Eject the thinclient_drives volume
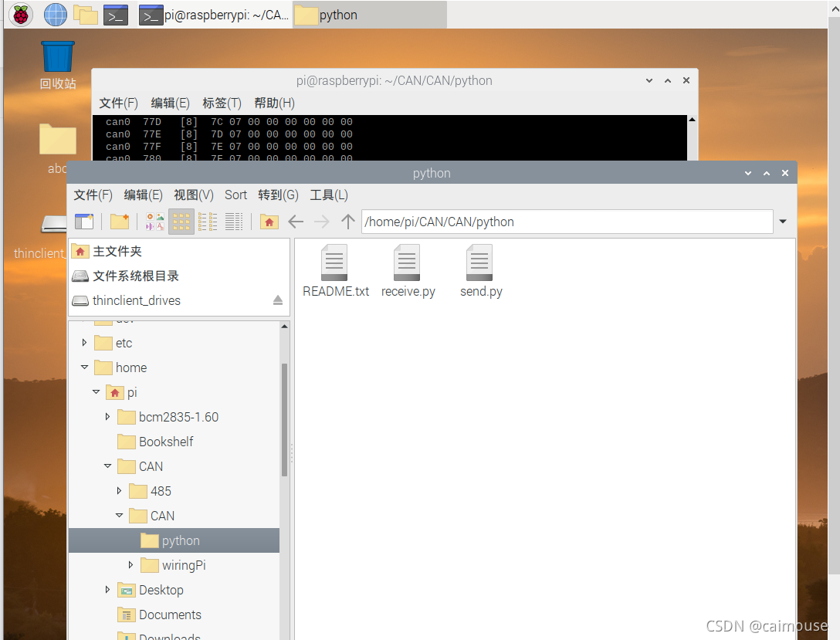Image resolution: width=840 pixels, height=640 pixels. [x=277, y=300]
